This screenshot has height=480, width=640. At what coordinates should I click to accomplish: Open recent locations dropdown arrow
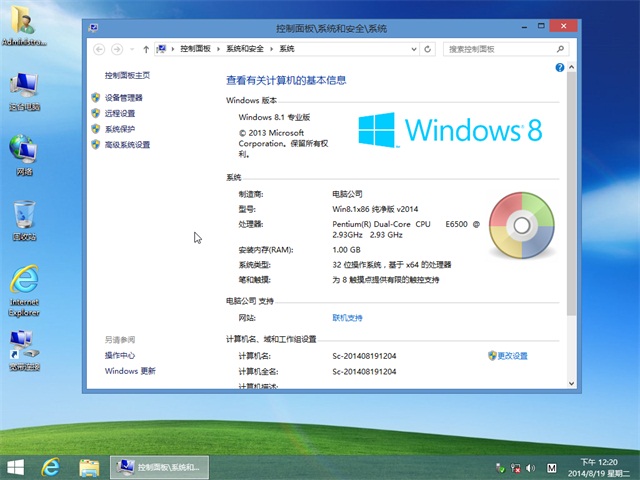tap(132, 49)
